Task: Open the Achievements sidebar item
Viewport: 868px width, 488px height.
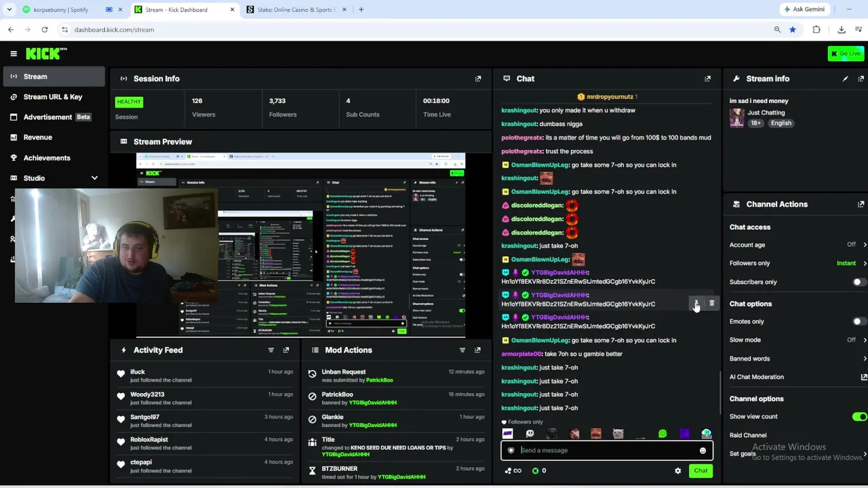Action: pyautogui.click(x=53, y=158)
